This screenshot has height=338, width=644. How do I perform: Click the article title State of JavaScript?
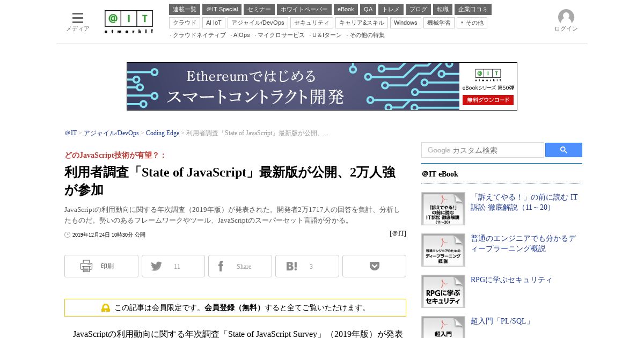click(x=230, y=181)
